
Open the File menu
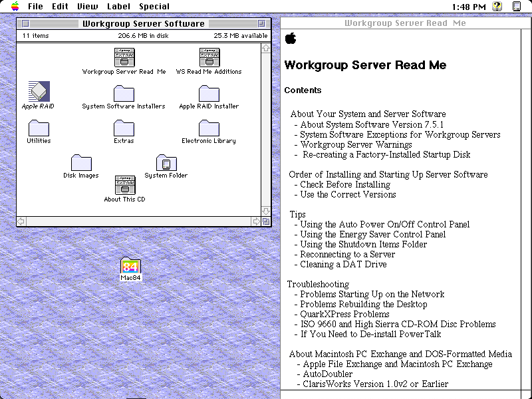(x=35, y=6)
